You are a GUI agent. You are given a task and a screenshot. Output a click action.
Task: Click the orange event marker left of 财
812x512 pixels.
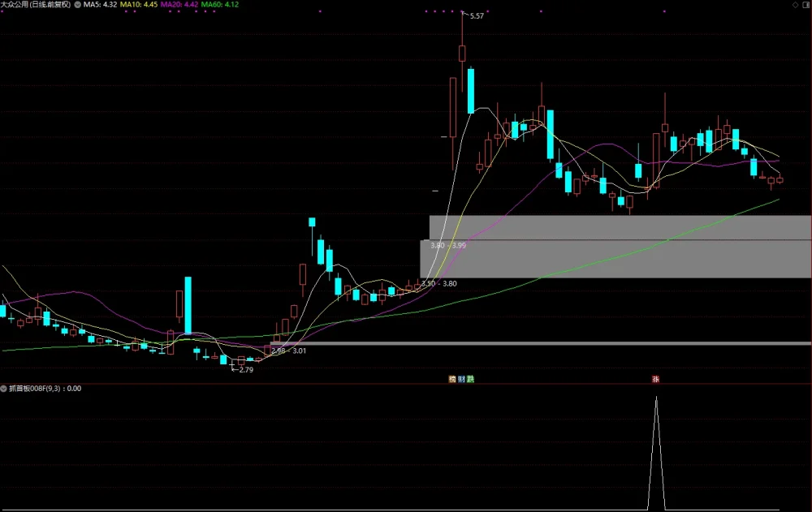[452, 379]
